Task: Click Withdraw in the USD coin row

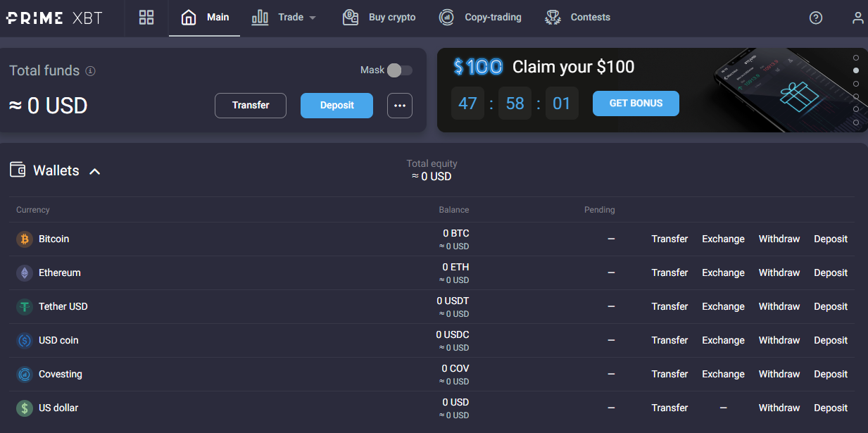Action: 779,341
